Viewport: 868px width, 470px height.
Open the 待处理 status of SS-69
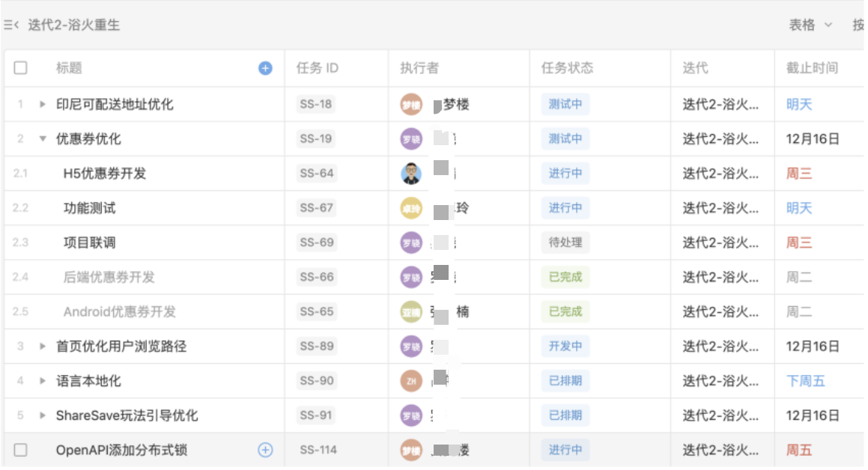tap(565, 242)
